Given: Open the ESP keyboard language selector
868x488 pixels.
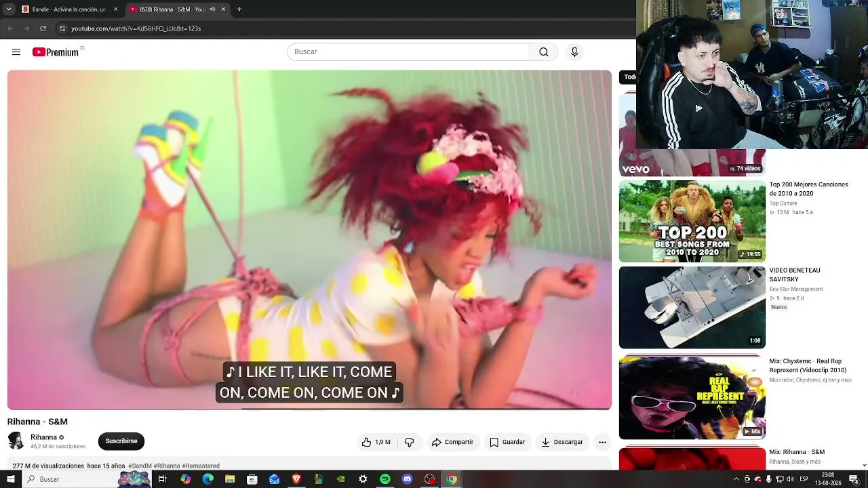Looking at the screenshot, I should pos(804,479).
